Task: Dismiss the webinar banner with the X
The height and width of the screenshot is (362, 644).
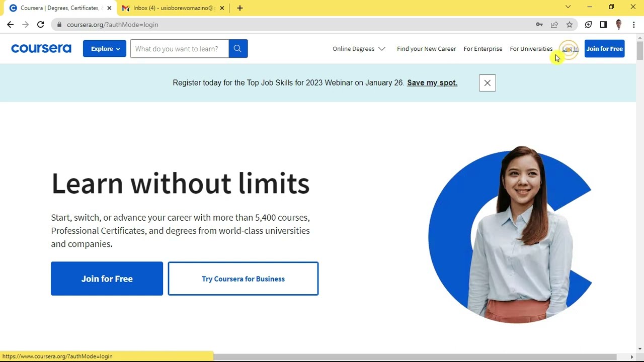Action: [x=487, y=83]
